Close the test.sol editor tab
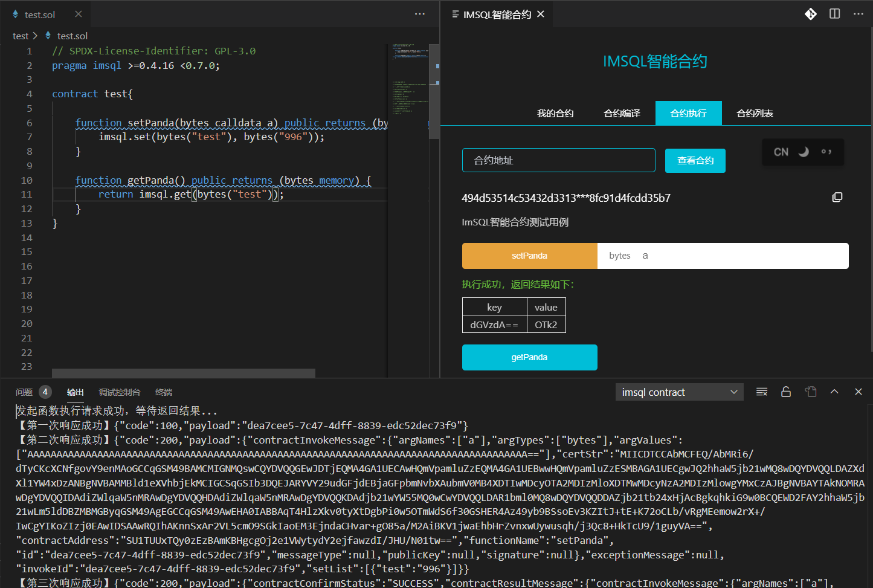The image size is (873, 588). [79, 14]
